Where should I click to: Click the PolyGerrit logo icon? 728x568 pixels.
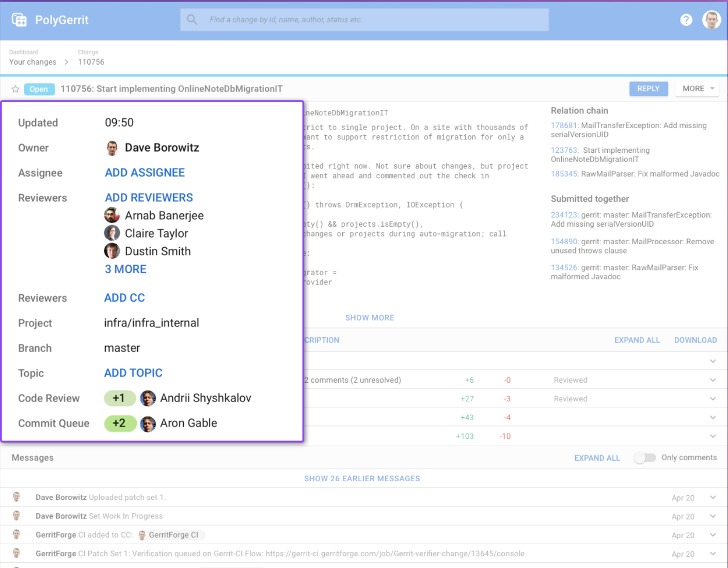(x=19, y=20)
